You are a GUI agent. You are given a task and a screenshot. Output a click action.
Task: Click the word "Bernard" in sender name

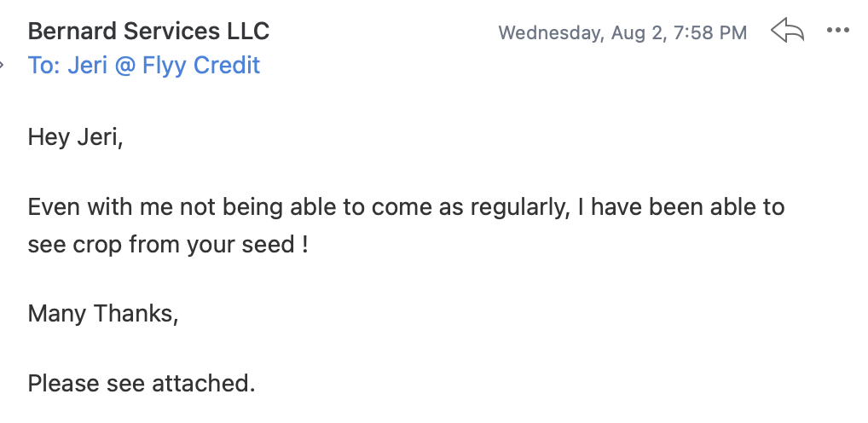(x=72, y=31)
